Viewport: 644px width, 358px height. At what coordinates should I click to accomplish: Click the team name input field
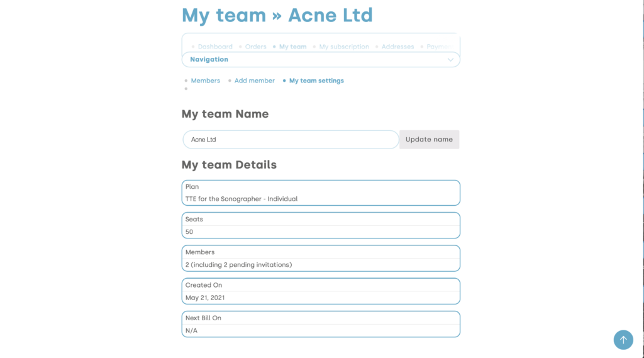coord(291,140)
